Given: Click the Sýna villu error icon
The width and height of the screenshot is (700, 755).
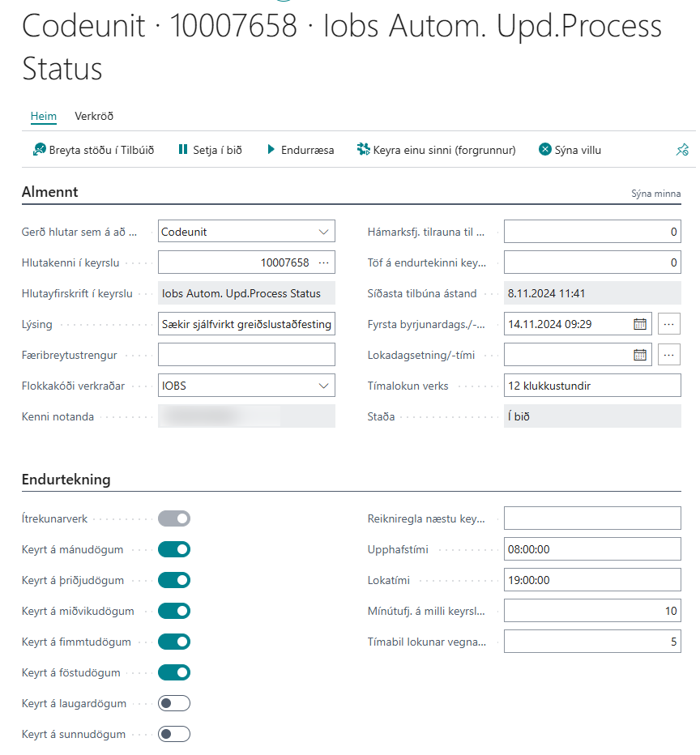Looking at the screenshot, I should click(x=545, y=150).
